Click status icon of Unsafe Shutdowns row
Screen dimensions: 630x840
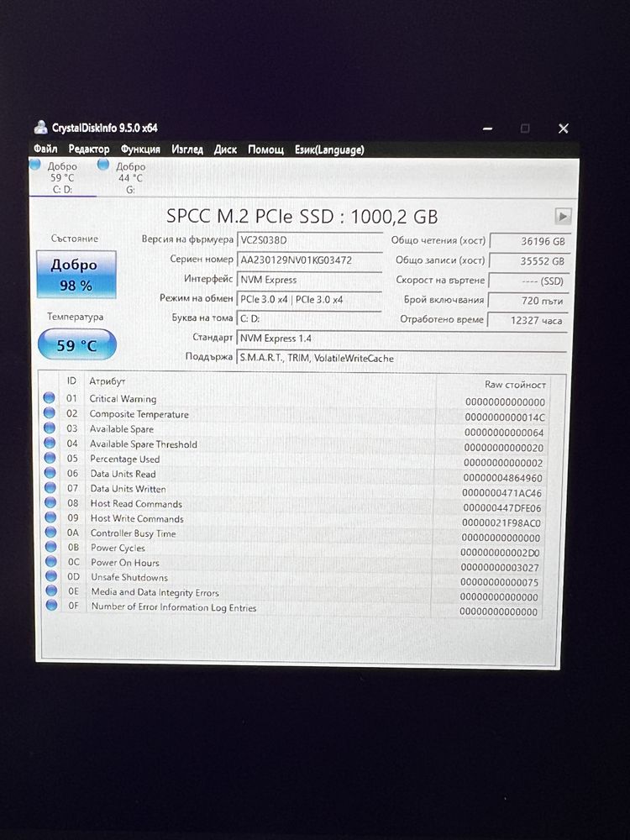pos(51,576)
